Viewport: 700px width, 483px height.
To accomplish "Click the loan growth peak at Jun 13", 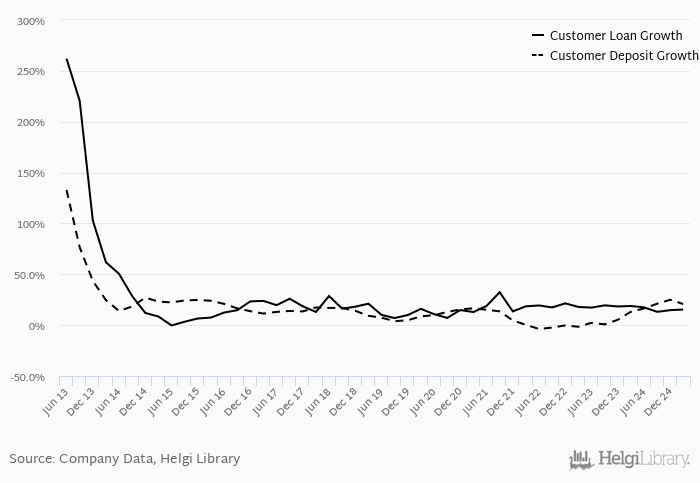I will click(67, 59).
